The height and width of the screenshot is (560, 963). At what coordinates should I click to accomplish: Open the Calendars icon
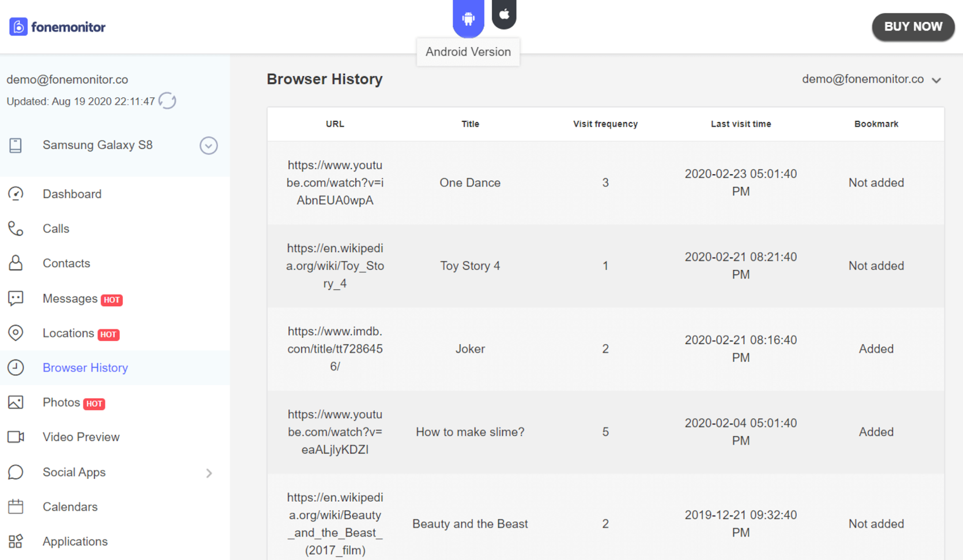16,506
